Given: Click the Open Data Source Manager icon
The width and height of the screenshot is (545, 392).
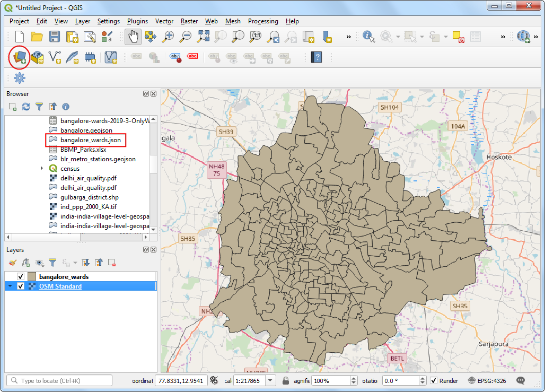Looking at the screenshot, I should point(20,57).
